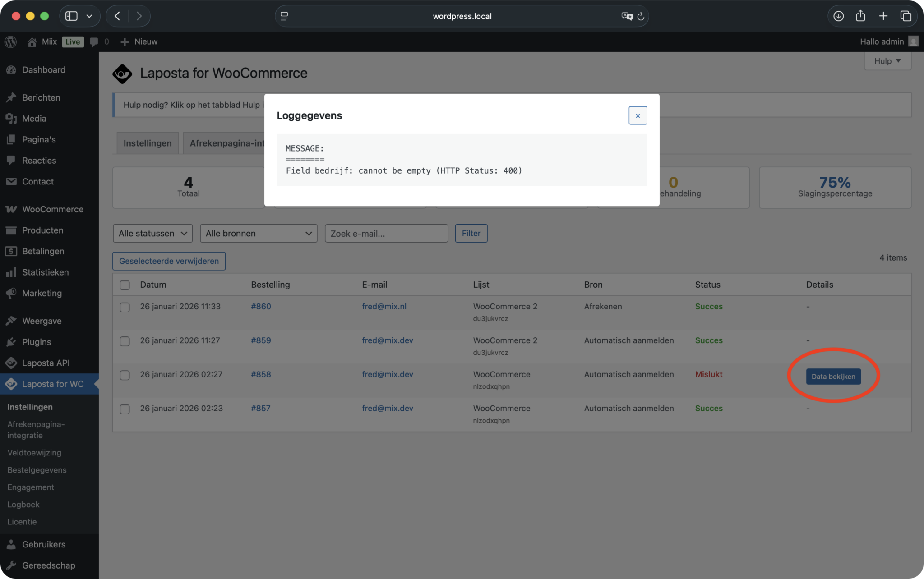Open Logboek in the sidebar submenu
Screen dimensions: 924x579
[23, 505]
